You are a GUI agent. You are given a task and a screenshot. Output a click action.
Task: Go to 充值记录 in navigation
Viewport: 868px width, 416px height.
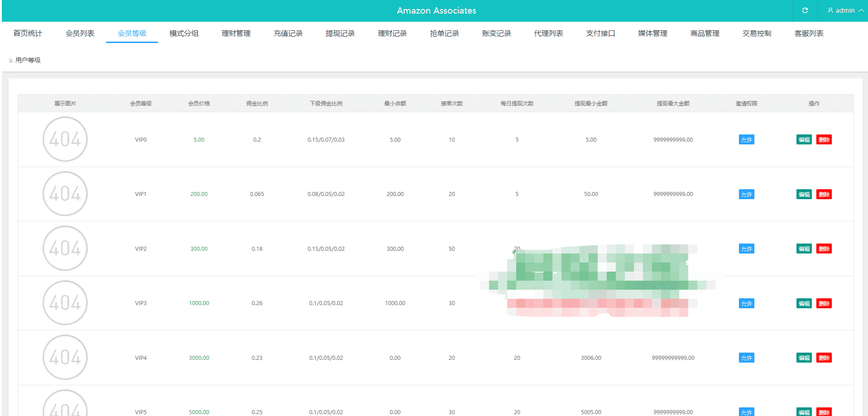coord(288,33)
